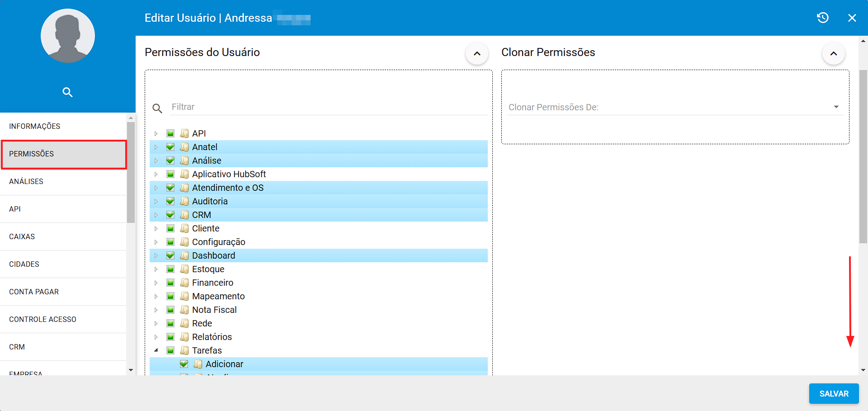Go to the ANÁLISES sidebar section
The image size is (868, 411).
(63, 181)
